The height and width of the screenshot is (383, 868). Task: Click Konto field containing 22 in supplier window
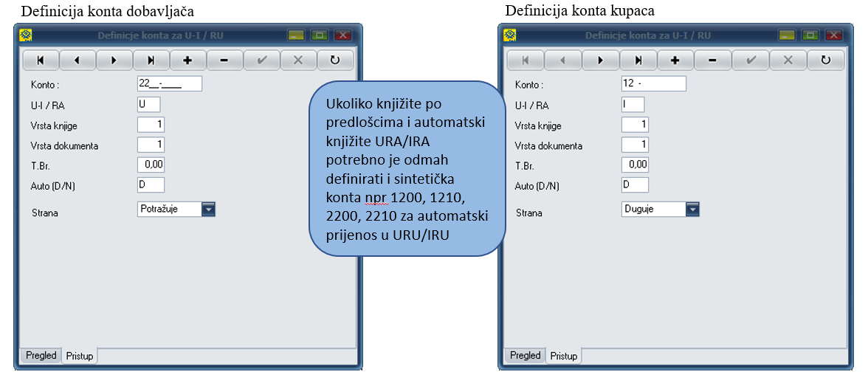170,84
